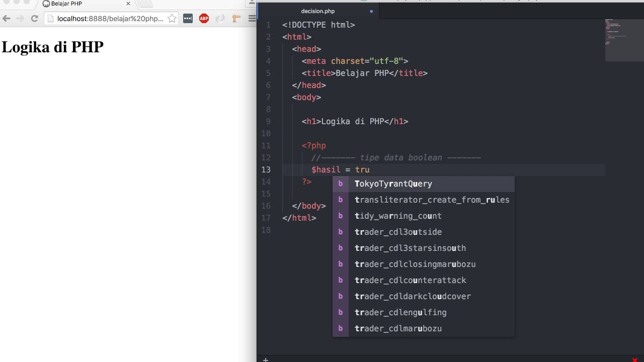Screen dimensions: 644x362
Task: Click the browser back arrow
Action: 6,19
